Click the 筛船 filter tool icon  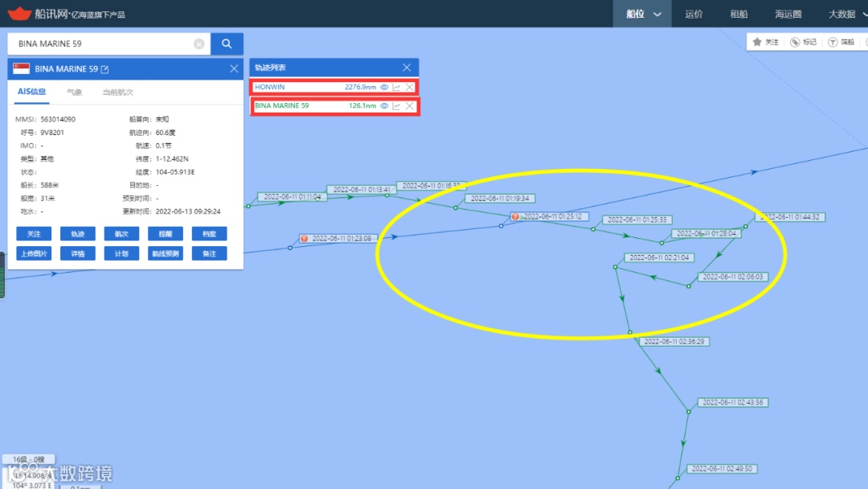click(833, 42)
